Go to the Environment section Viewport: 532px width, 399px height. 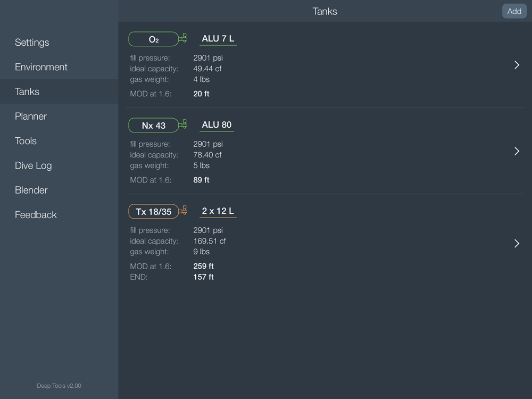pyautogui.click(x=59, y=67)
